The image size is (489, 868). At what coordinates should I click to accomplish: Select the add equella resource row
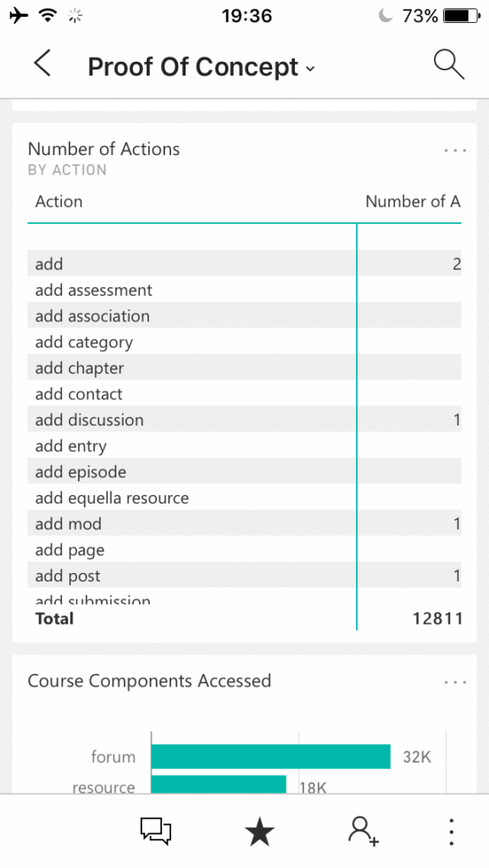(244, 498)
